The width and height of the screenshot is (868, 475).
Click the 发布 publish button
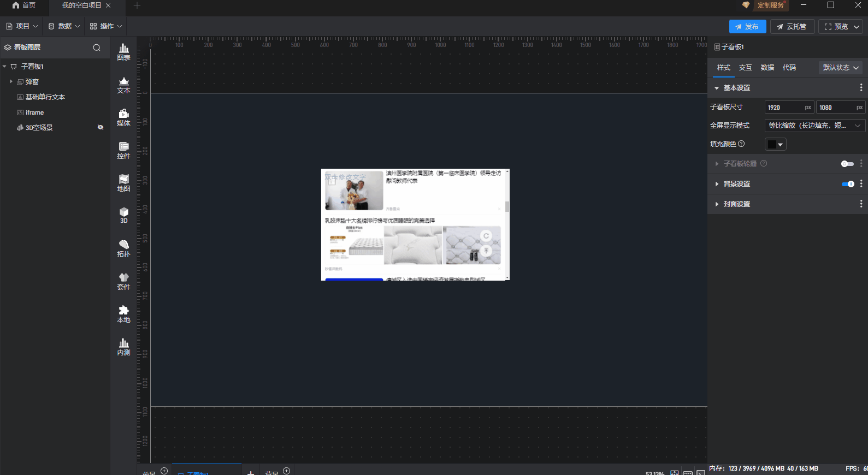tap(747, 26)
